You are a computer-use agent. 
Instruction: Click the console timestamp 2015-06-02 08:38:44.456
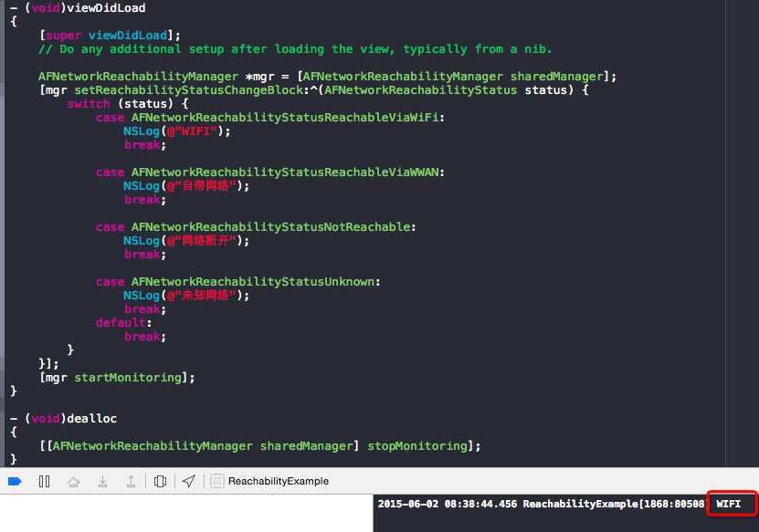pos(448,504)
